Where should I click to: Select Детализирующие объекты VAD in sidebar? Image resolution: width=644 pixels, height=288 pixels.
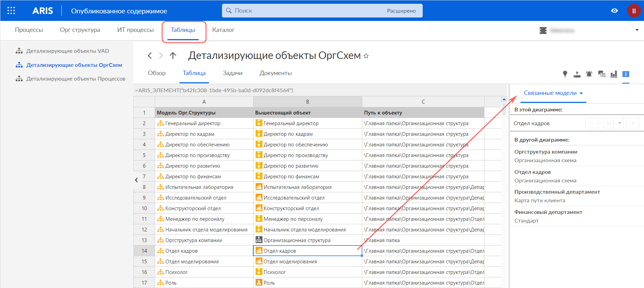coord(68,51)
